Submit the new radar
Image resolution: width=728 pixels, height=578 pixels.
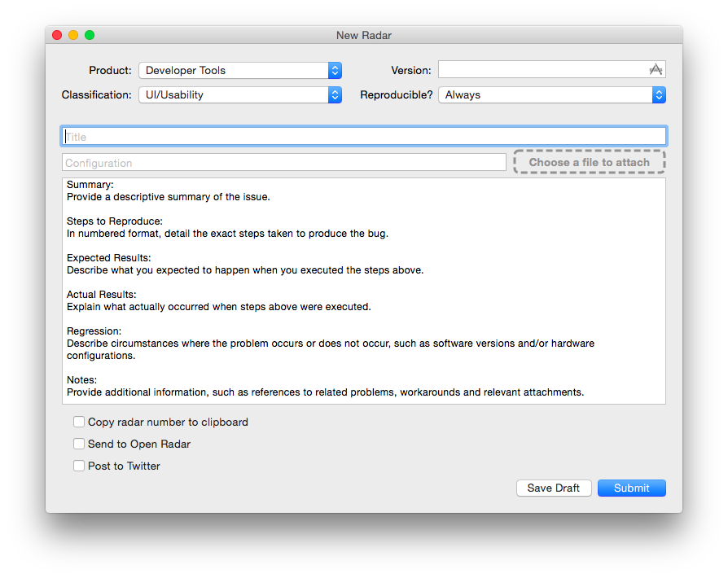click(631, 488)
